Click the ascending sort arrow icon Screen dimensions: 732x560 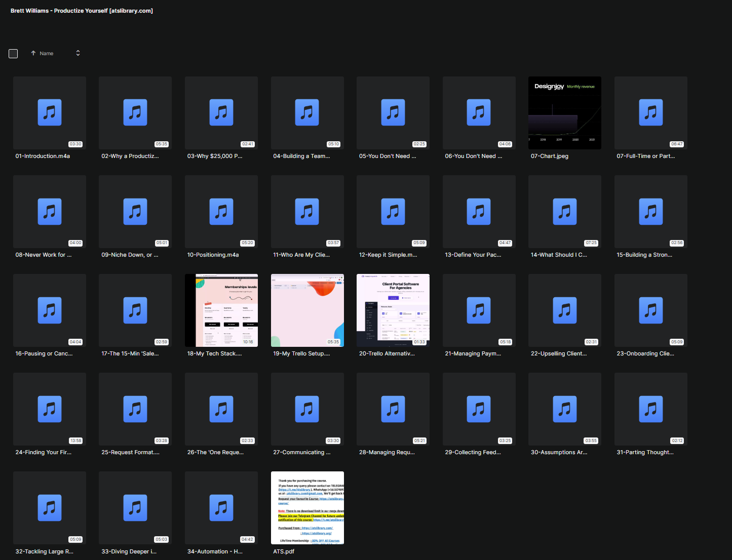pos(33,53)
